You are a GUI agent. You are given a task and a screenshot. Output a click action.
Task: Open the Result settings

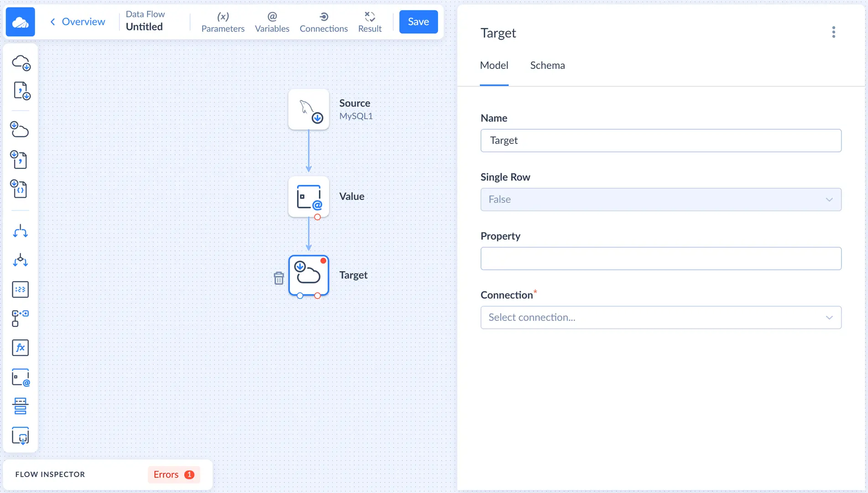tap(370, 22)
